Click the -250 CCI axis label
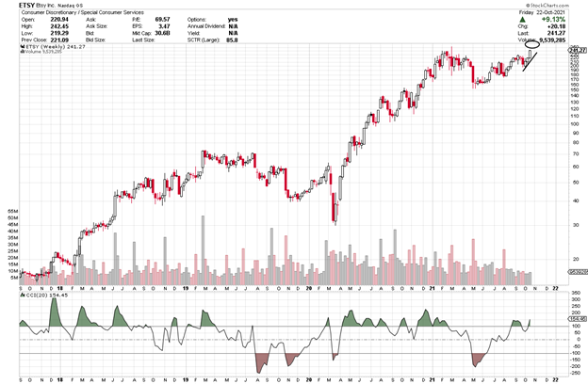This screenshot has height=384, width=588. (x=576, y=373)
